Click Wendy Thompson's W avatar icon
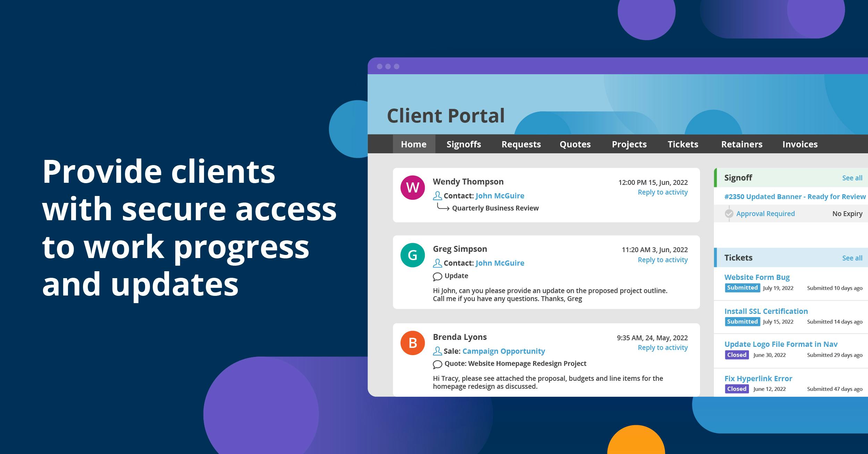 pos(412,188)
